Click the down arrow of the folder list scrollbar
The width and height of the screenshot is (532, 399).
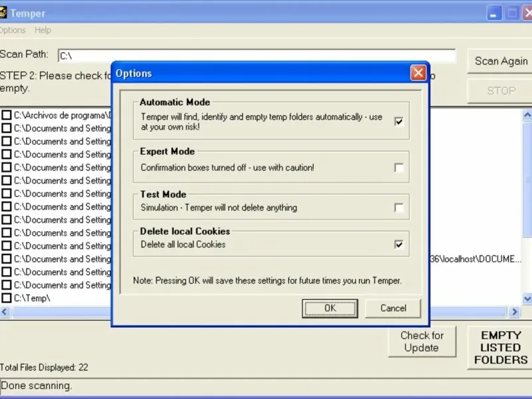527,299
